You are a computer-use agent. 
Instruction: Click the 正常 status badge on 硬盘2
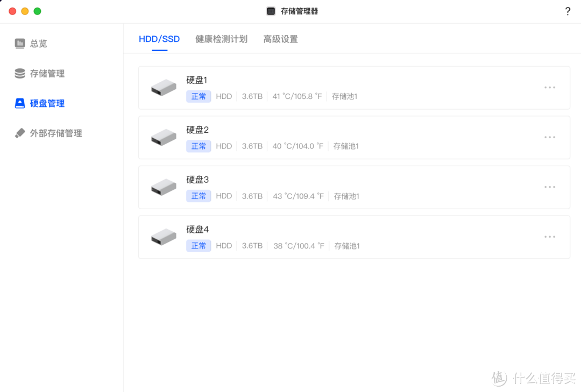pos(198,146)
